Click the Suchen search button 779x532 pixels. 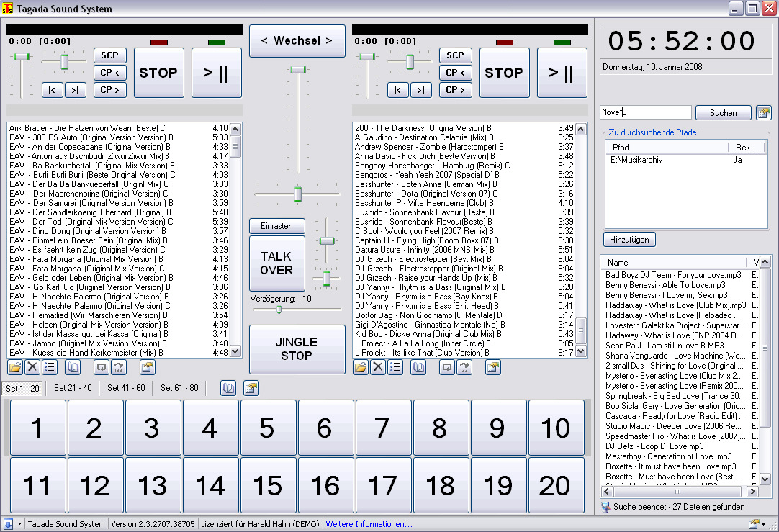pyautogui.click(x=723, y=113)
